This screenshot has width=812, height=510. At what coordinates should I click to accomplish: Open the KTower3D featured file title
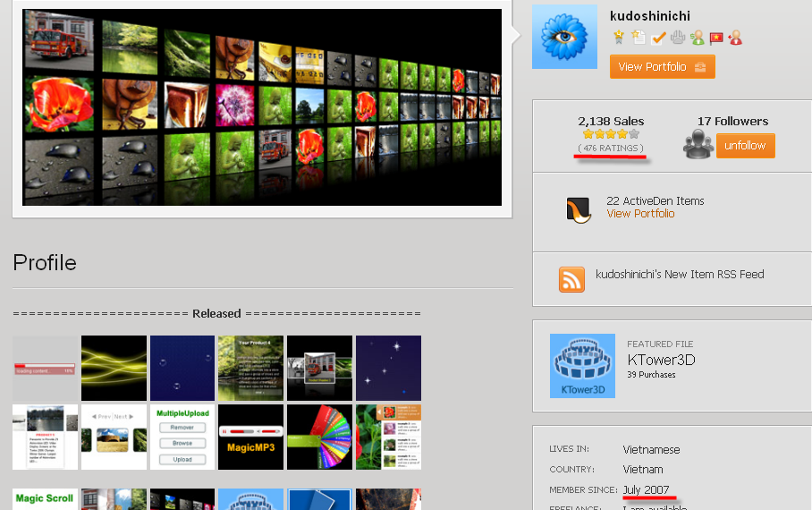click(x=661, y=360)
